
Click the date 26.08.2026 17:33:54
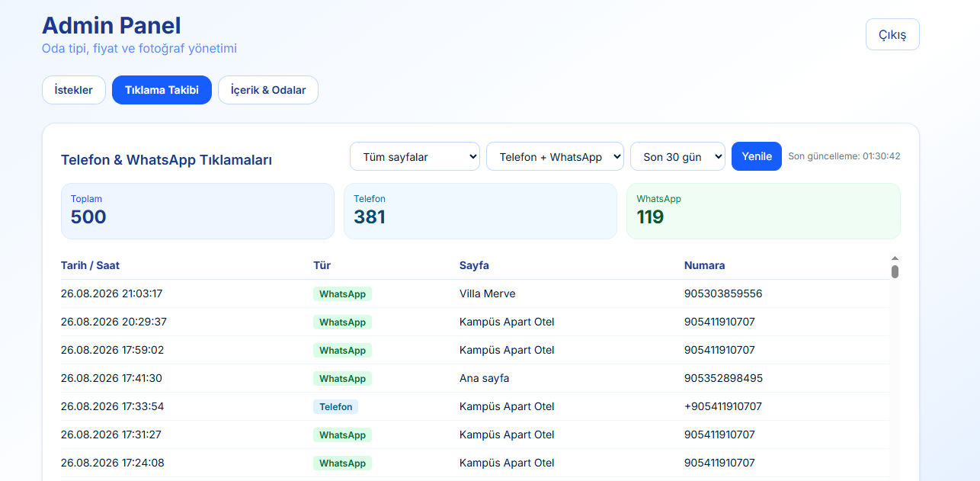click(112, 406)
